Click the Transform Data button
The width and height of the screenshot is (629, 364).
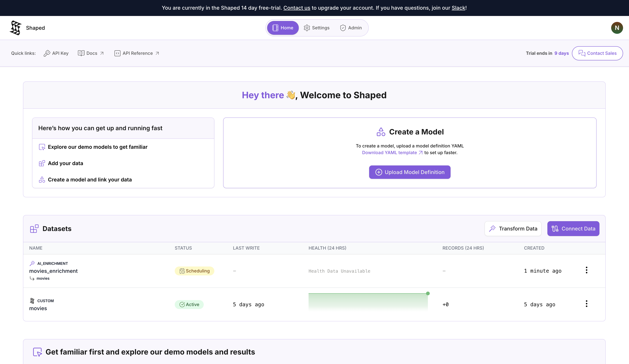(x=513, y=229)
